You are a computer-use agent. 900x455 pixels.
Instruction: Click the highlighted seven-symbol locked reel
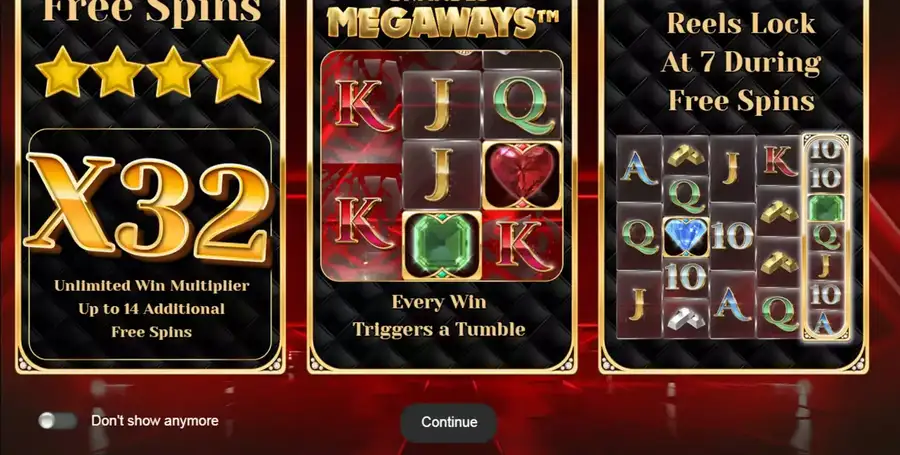(825, 236)
